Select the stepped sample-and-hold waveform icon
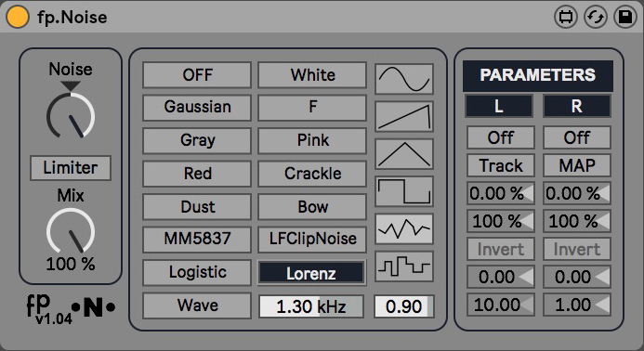Screen dimensions: 644x351 click(x=404, y=266)
